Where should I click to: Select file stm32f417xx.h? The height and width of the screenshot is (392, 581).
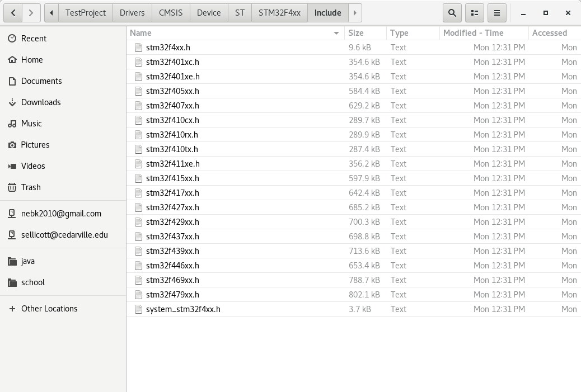(354, 193)
